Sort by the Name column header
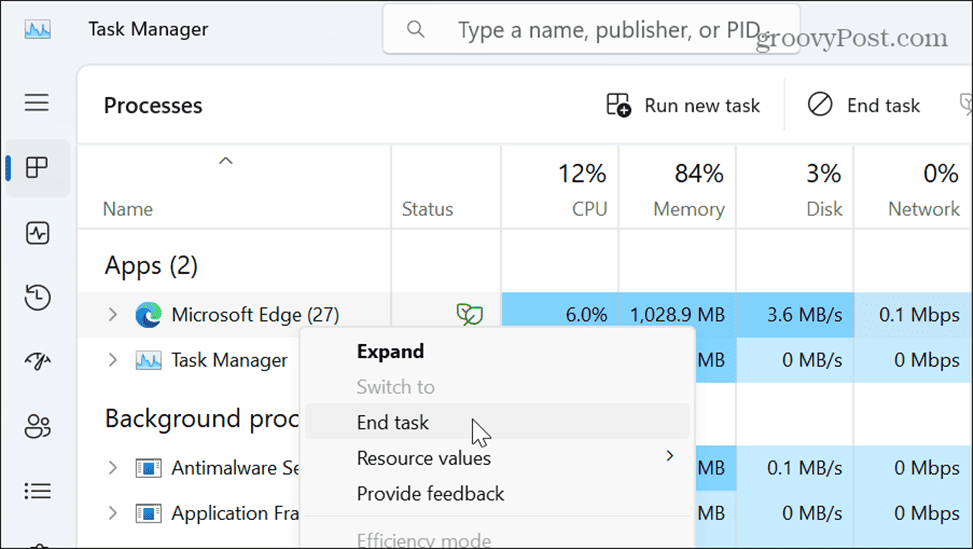This screenshot has width=973, height=549. pyautogui.click(x=128, y=209)
